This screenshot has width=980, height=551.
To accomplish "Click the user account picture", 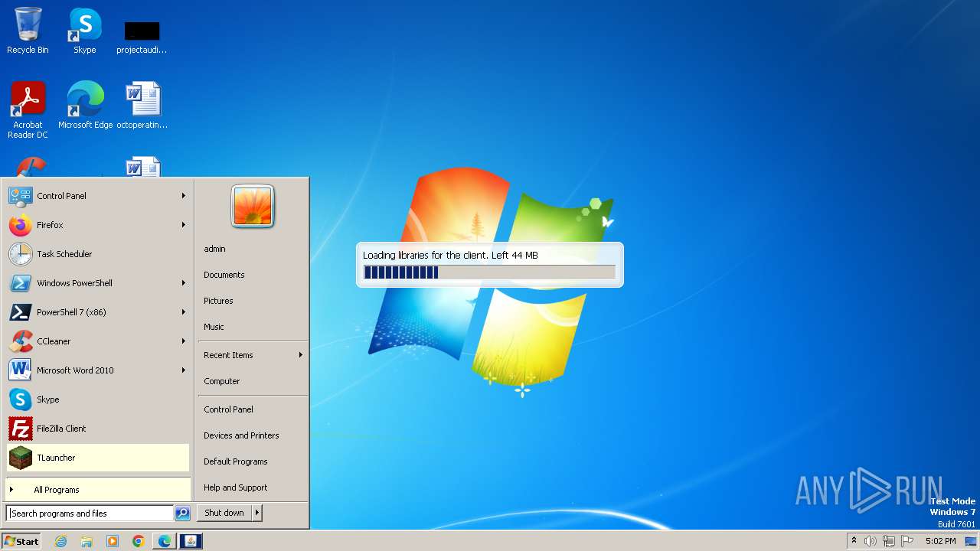I will pyautogui.click(x=253, y=207).
